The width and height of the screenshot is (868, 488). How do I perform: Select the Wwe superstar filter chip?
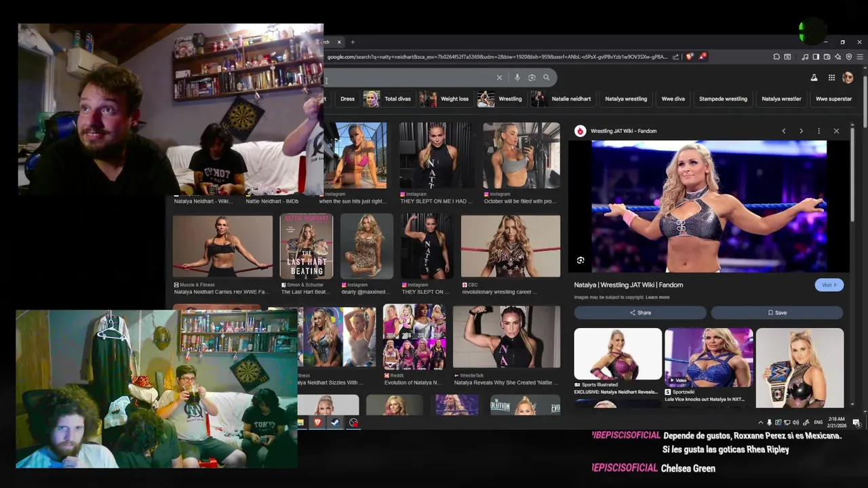[833, 99]
